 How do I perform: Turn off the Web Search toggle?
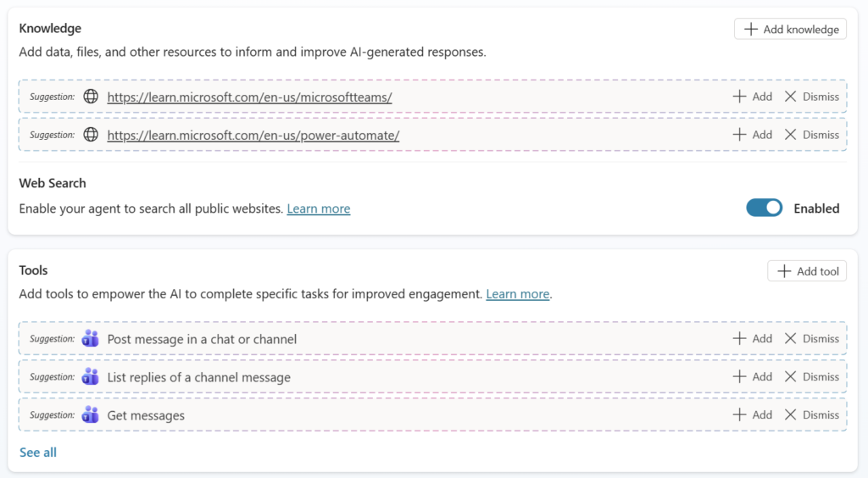point(764,208)
